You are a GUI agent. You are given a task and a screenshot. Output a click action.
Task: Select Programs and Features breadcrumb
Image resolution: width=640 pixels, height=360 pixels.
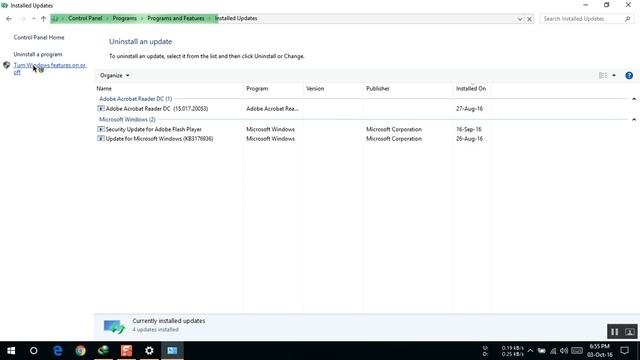176,18
